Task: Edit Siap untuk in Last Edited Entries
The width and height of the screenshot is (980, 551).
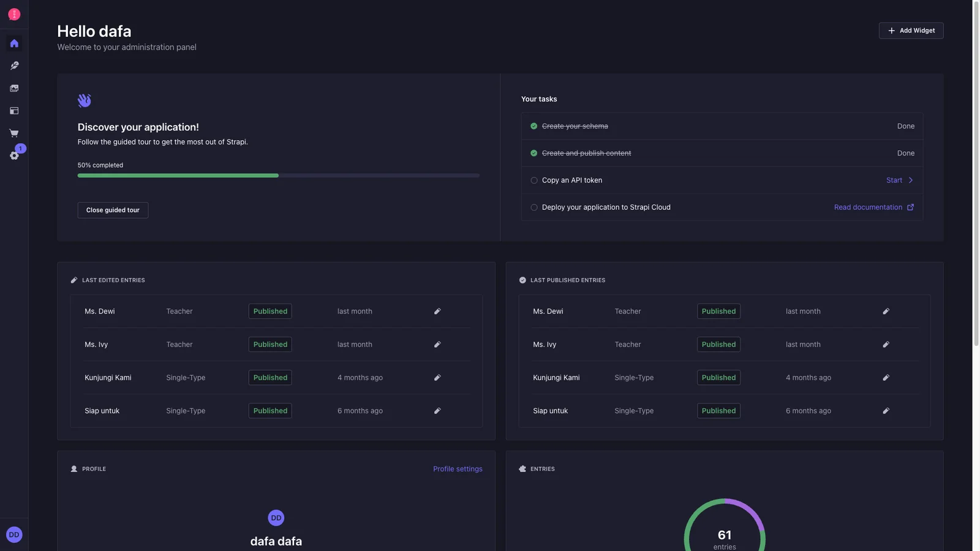Action: pos(437,410)
